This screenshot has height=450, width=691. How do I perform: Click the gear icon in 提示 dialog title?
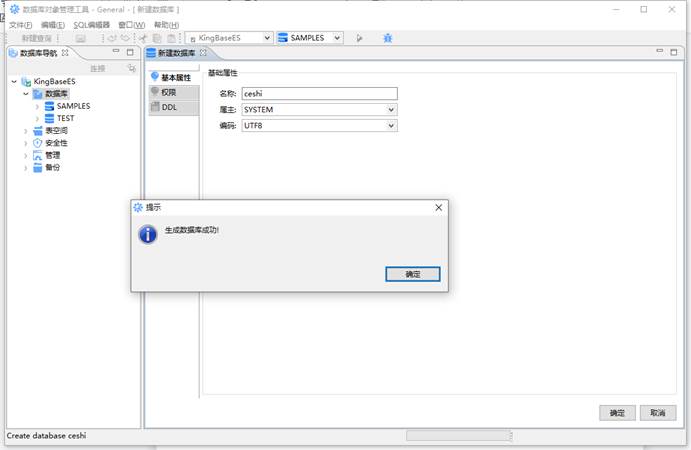(x=138, y=207)
